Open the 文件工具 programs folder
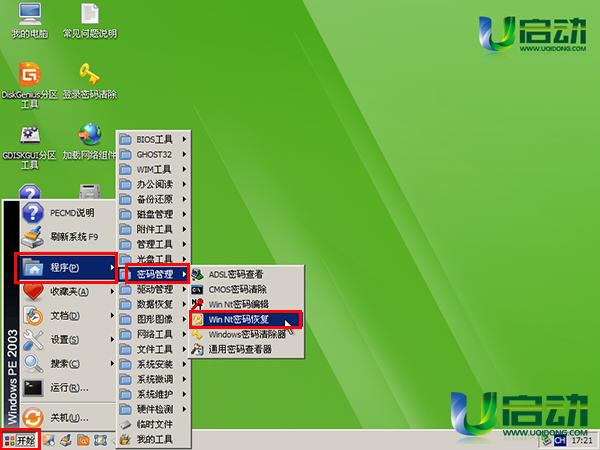The width and height of the screenshot is (600, 450). pos(153,349)
